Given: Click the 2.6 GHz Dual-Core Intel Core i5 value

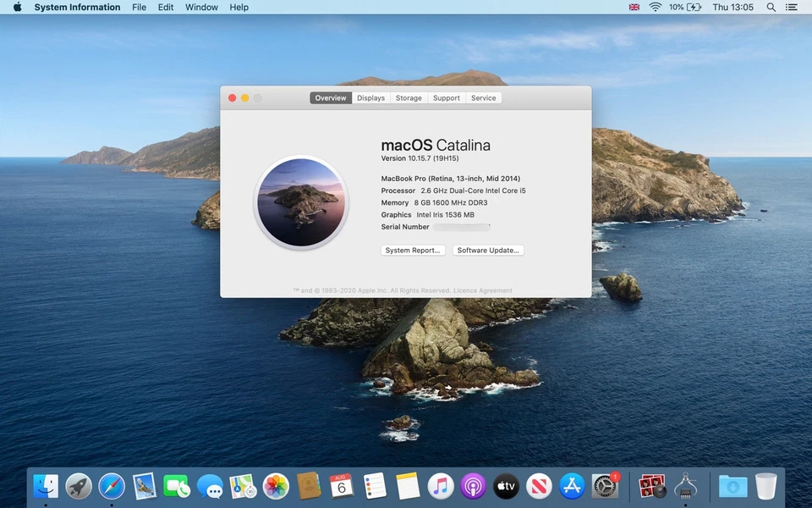Looking at the screenshot, I should [x=473, y=190].
